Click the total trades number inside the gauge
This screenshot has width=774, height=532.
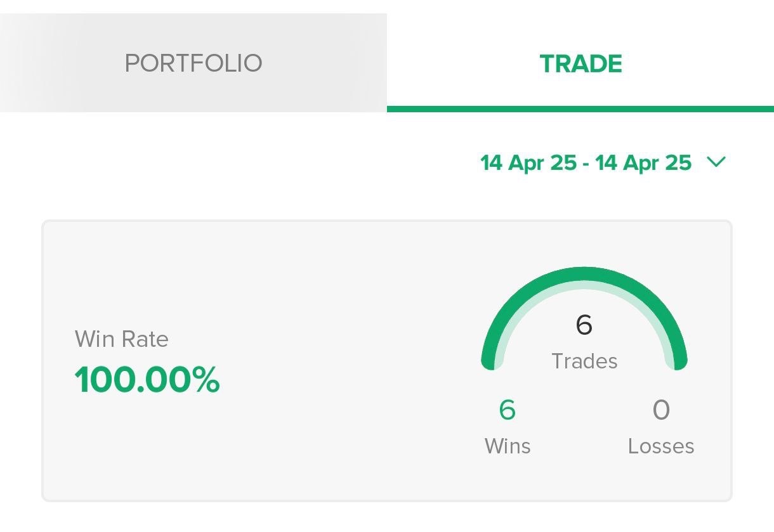[584, 325]
